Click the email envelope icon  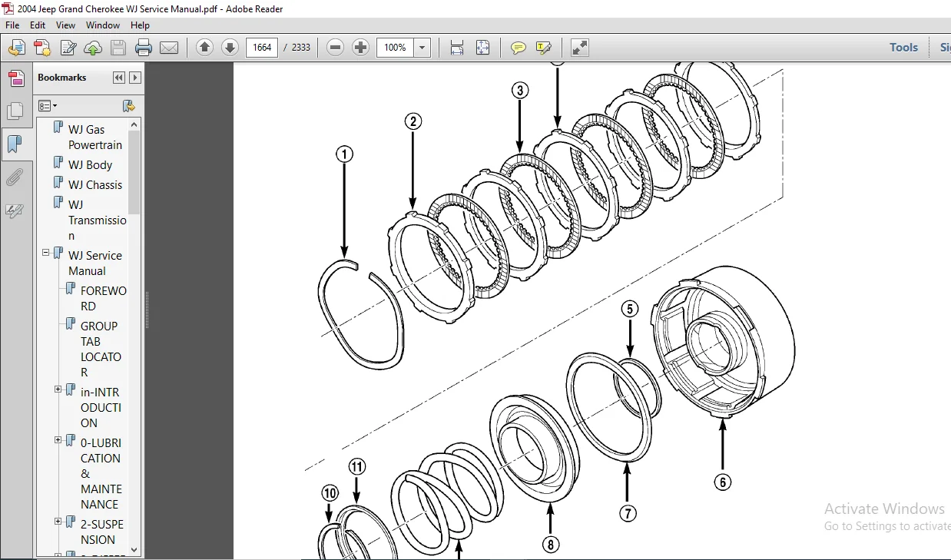(169, 48)
